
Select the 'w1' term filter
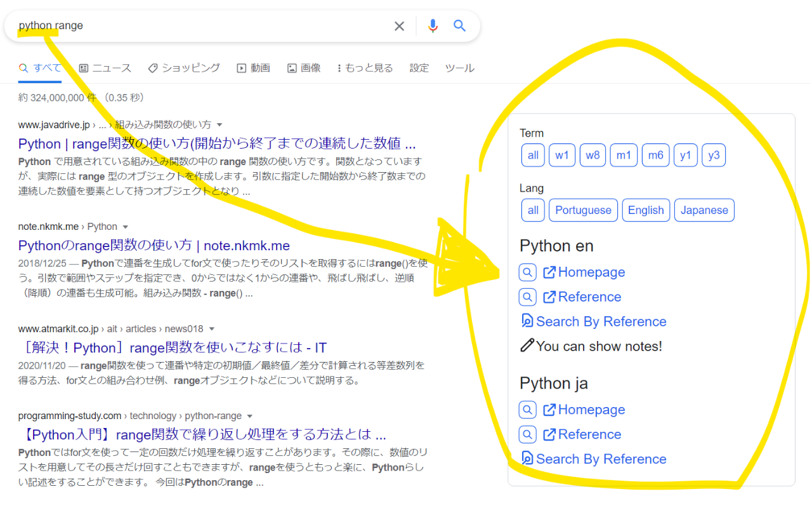tap(562, 155)
